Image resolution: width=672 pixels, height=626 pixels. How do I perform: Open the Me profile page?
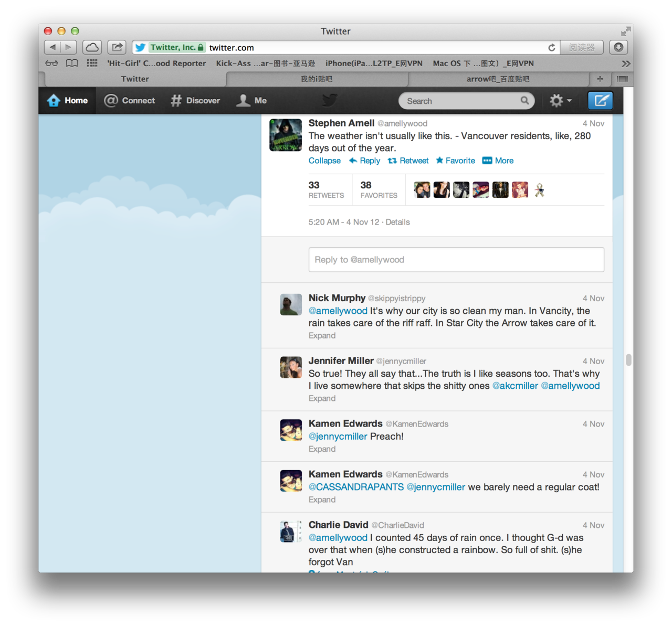click(251, 100)
